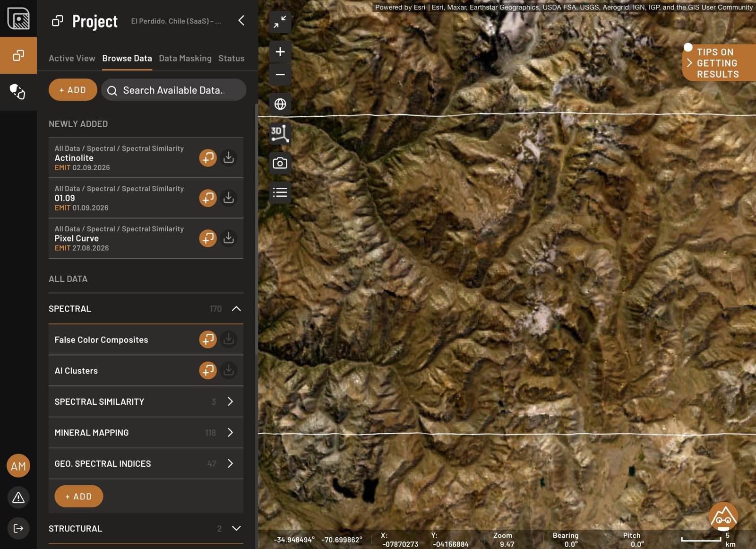756x549 pixels.
Task: Collapse the SPECTRAL section
Action: click(236, 309)
